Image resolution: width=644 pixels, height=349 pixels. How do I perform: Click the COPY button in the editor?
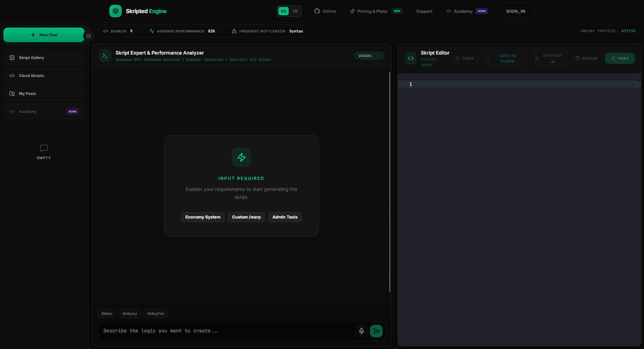[x=465, y=58]
